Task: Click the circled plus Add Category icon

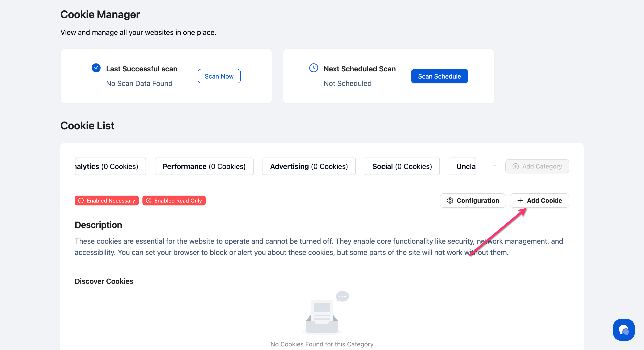Action: tap(515, 166)
